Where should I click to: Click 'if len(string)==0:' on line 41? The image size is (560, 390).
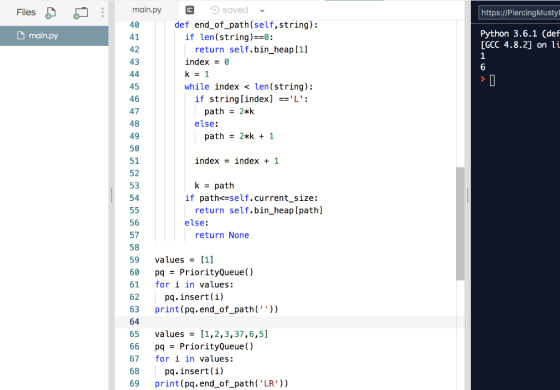coord(229,37)
